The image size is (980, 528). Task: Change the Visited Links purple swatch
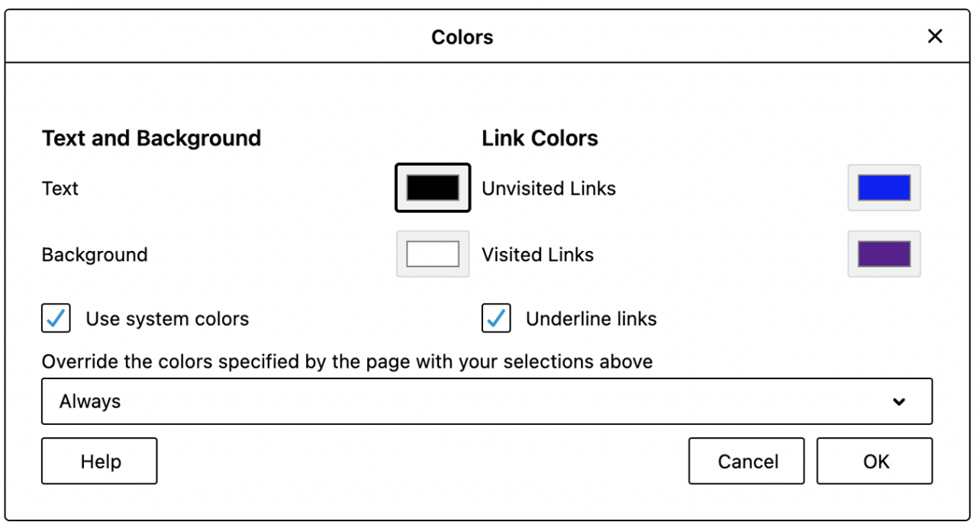coord(884,254)
